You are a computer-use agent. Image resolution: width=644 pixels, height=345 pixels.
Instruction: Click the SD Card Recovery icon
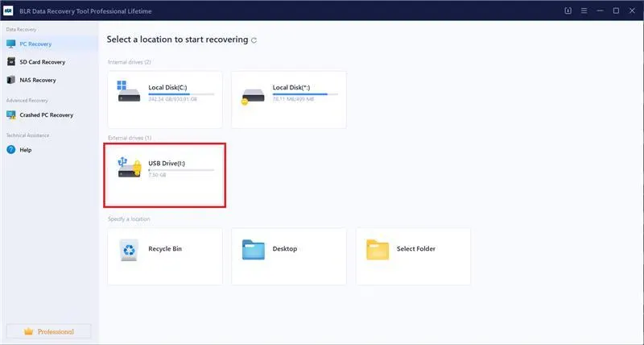coord(11,62)
